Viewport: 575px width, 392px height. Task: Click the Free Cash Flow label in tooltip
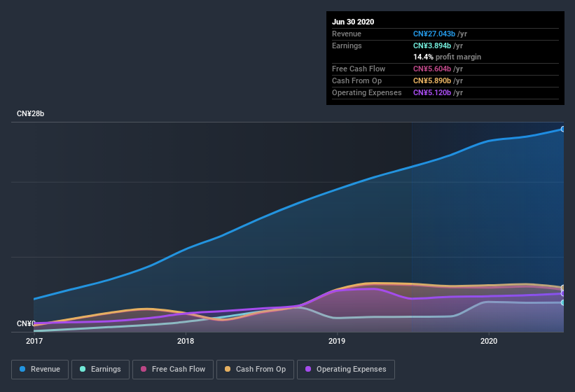coord(359,69)
